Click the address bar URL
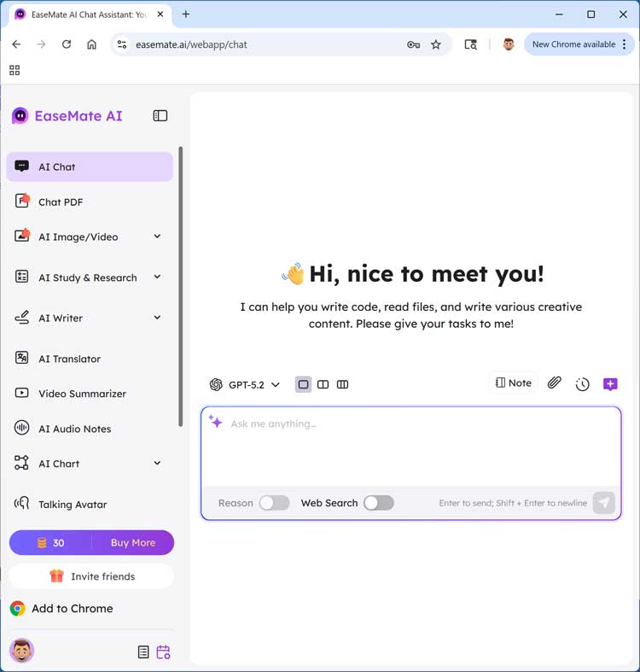This screenshot has height=672, width=640. 191,44
